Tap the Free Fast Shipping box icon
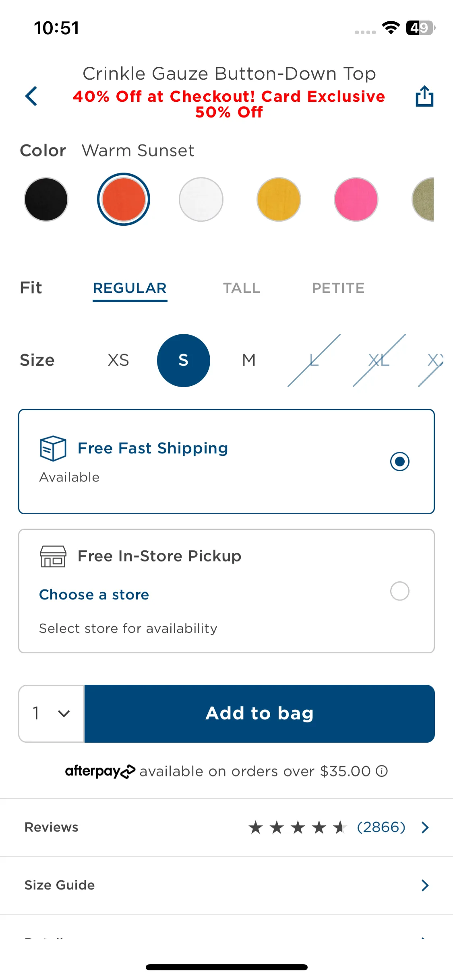Image resolution: width=453 pixels, height=980 pixels. click(x=53, y=448)
